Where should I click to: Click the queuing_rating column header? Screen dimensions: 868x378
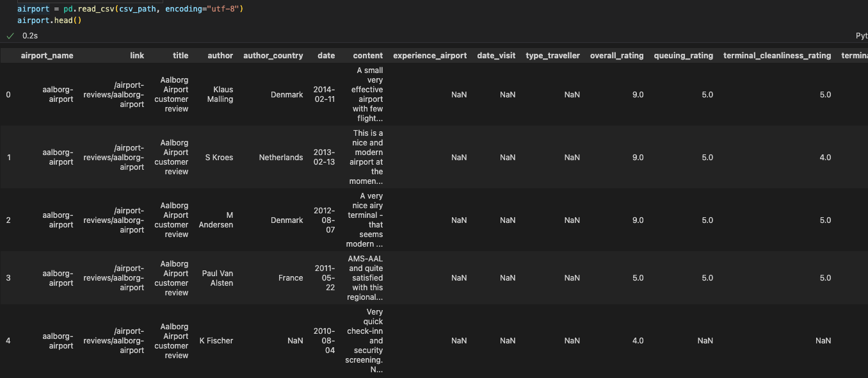[x=683, y=56]
